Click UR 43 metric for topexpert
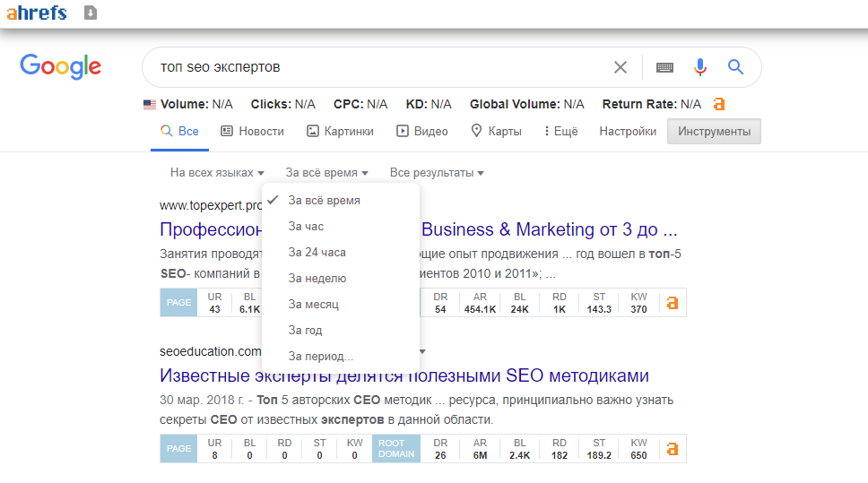The width and height of the screenshot is (868, 483). point(215,303)
